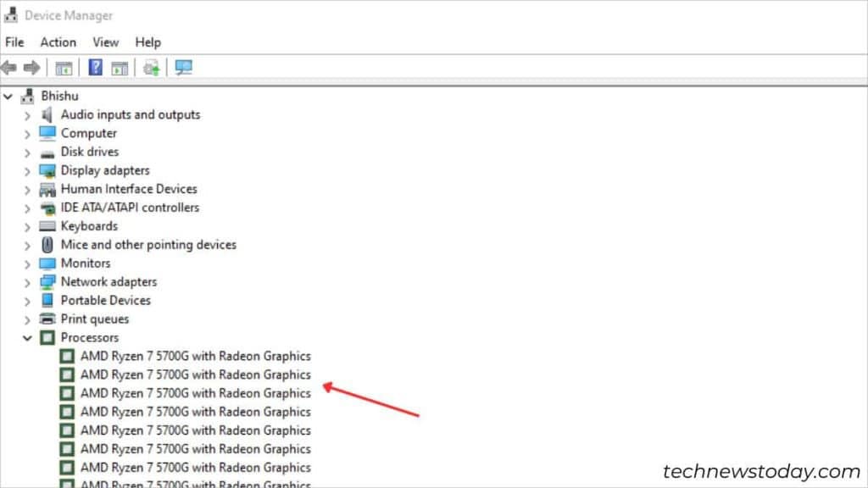Select the Disk drives category
Viewport: 868px width, 488px height.
click(x=90, y=152)
